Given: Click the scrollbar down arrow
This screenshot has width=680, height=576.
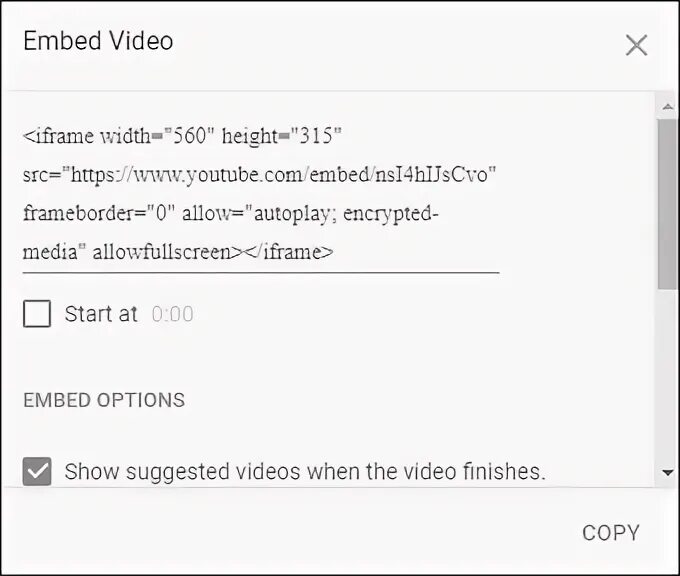Looking at the screenshot, I should click(x=668, y=472).
